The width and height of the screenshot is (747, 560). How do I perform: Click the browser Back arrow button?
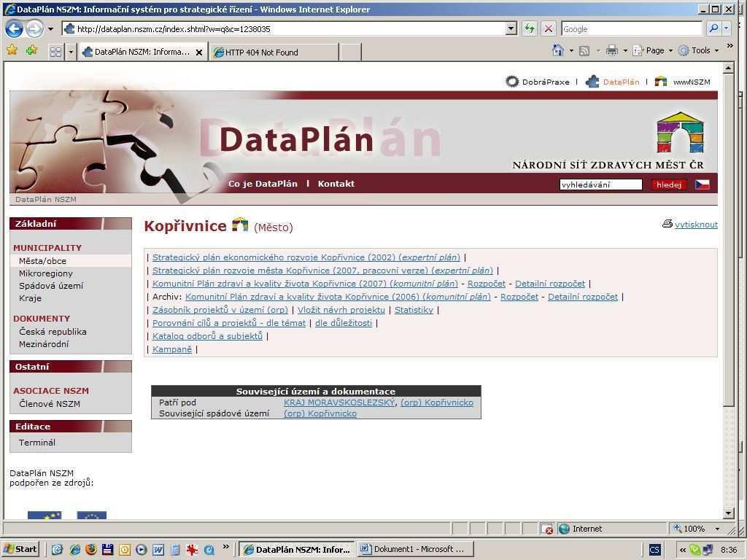15,29
